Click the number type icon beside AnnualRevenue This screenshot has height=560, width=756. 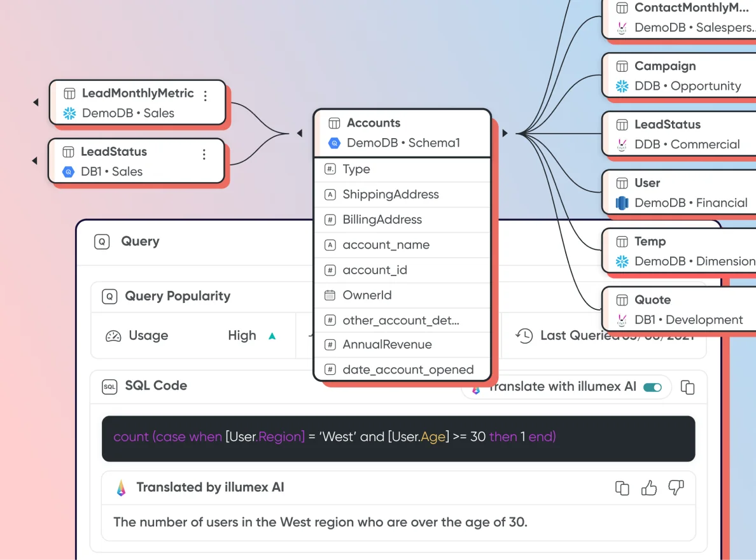pos(330,344)
